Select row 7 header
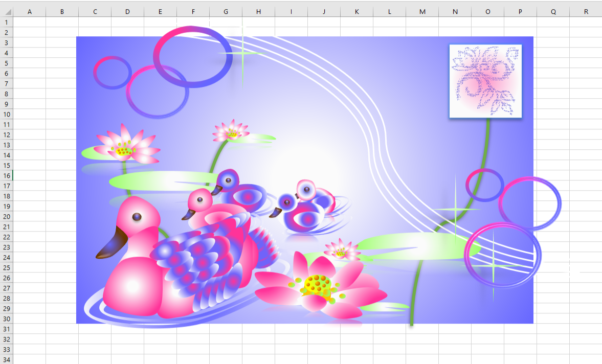Viewport: 602px width, 364px height. click(7, 84)
